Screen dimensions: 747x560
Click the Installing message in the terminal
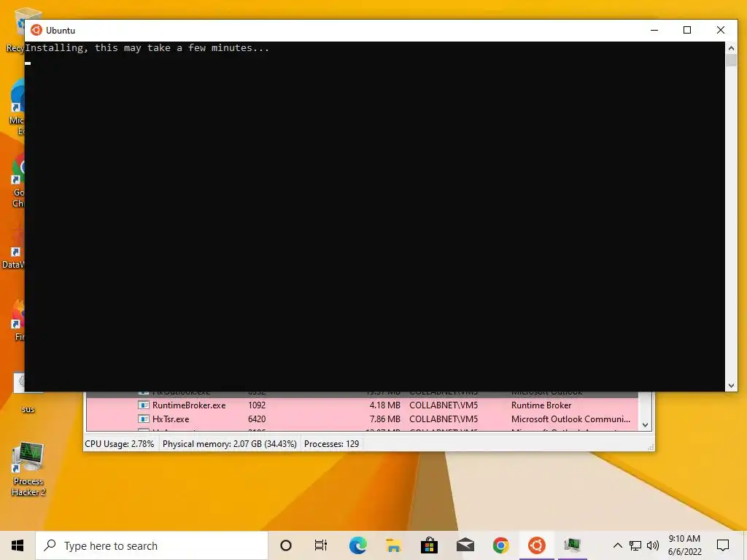(147, 47)
